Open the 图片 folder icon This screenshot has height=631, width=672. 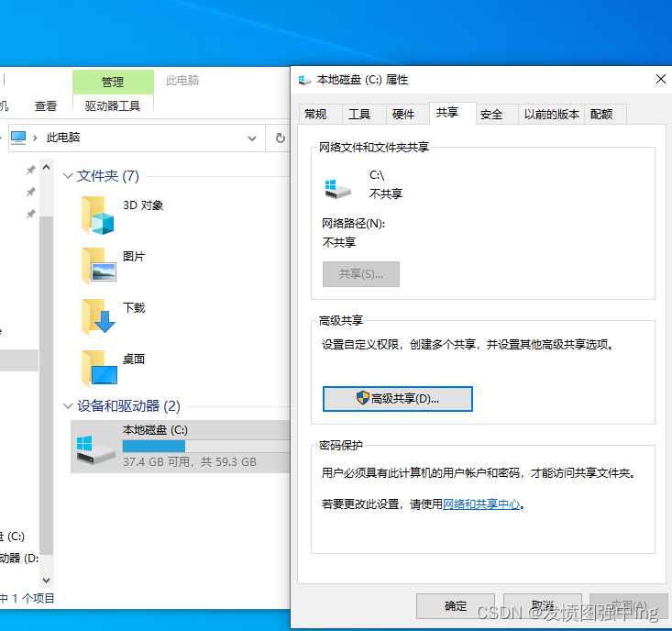[98, 266]
